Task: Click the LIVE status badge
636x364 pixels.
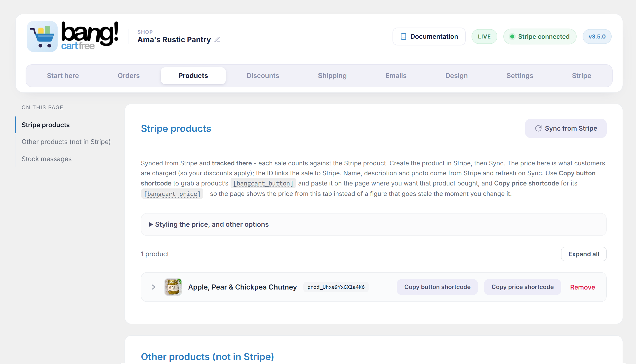Action: click(x=484, y=36)
